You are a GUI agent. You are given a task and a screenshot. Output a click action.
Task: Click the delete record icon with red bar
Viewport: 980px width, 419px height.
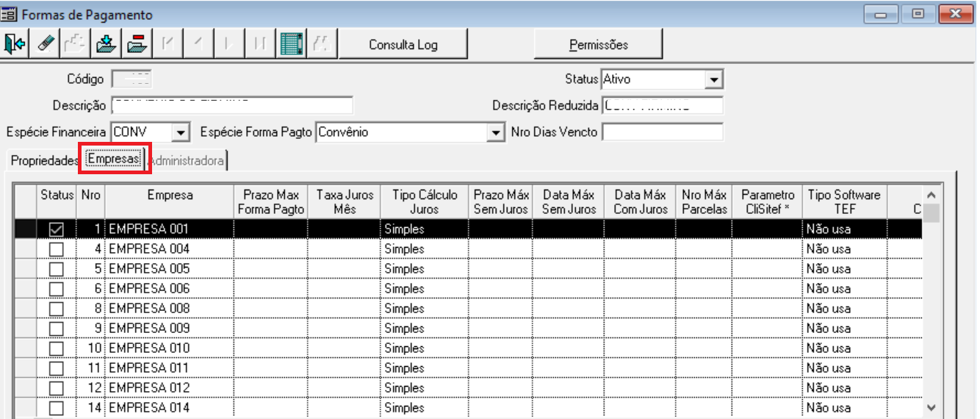point(137,44)
